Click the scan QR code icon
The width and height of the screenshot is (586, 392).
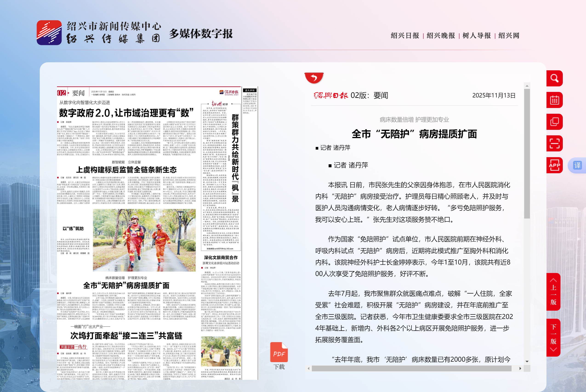pos(554,144)
